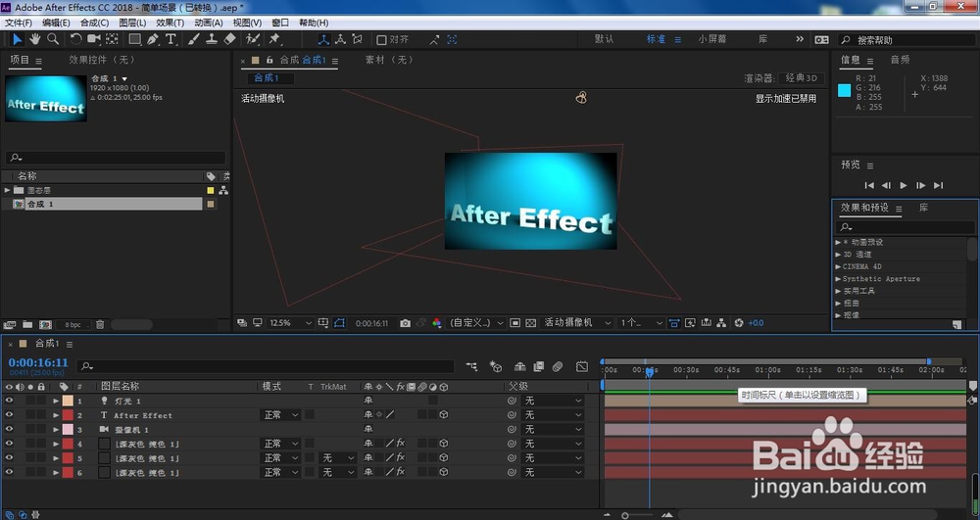This screenshot has width=980, height=520.
Task: Open the comp mini-flowchart in timeline
Action: point(471,366)
